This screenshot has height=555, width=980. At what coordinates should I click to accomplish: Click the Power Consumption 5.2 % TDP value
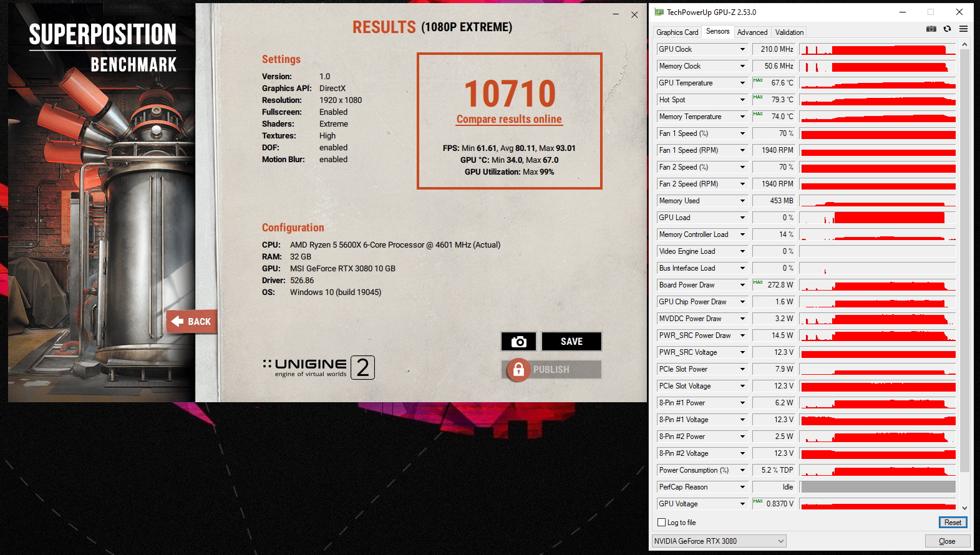pyautogui.click(x=774, y=470)
